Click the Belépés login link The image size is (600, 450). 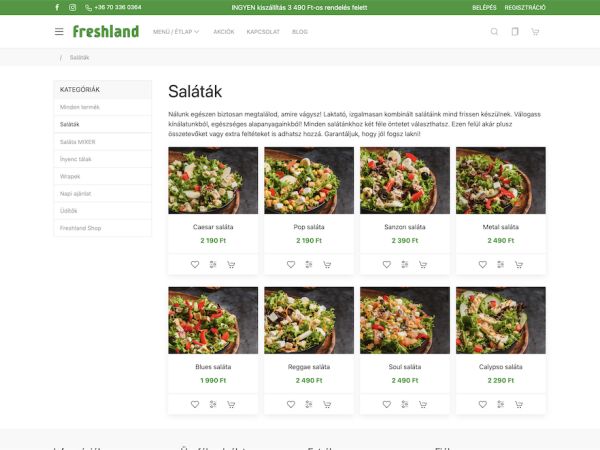point(484,8)
